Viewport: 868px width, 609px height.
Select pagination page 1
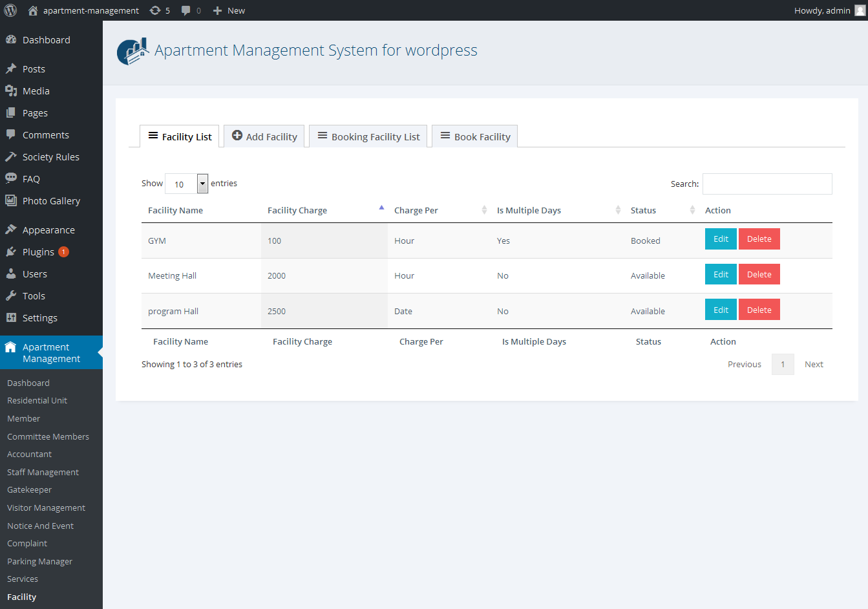click(x=783, y=365)
